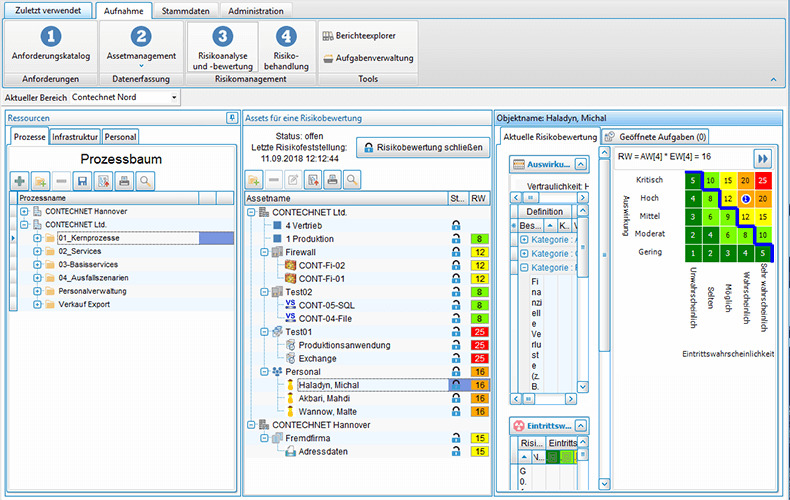790x500 pixels.
Task: Open the Geöffnete Aufgaben (0) tab
Action: pos(656,136)
